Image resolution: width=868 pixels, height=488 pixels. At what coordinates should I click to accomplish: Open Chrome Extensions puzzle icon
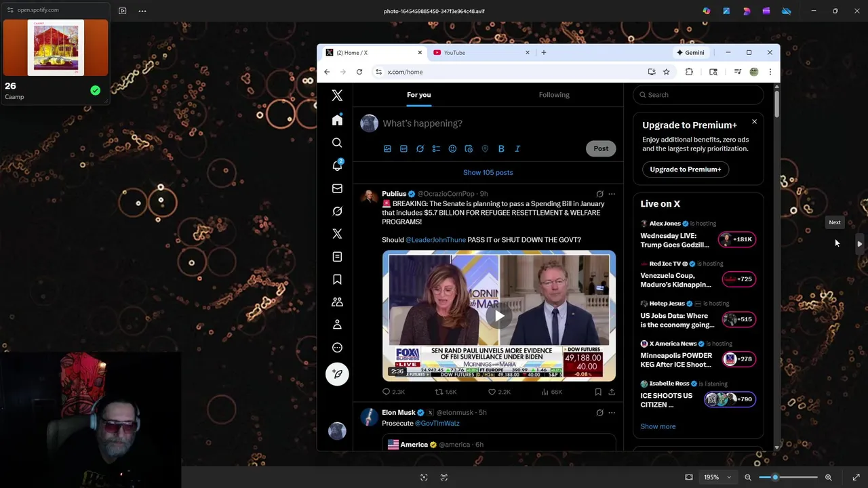coord(689,72)
